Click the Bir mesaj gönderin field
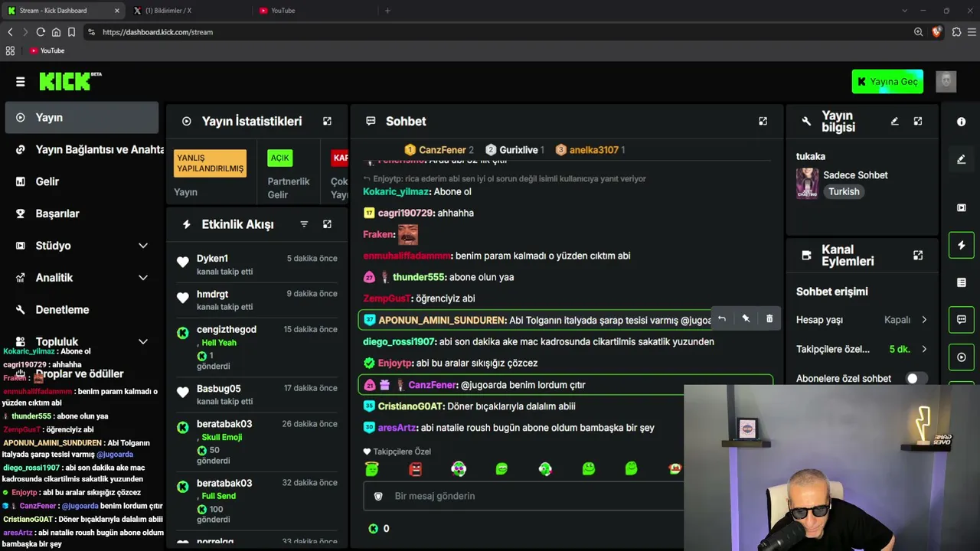The width and height of the screenshot is (980, 551). (523, 496)
